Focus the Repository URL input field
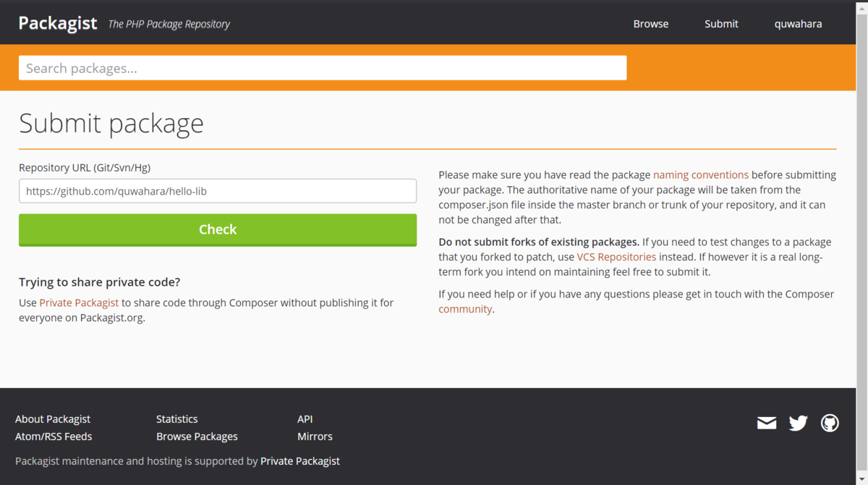 (217, 190)
